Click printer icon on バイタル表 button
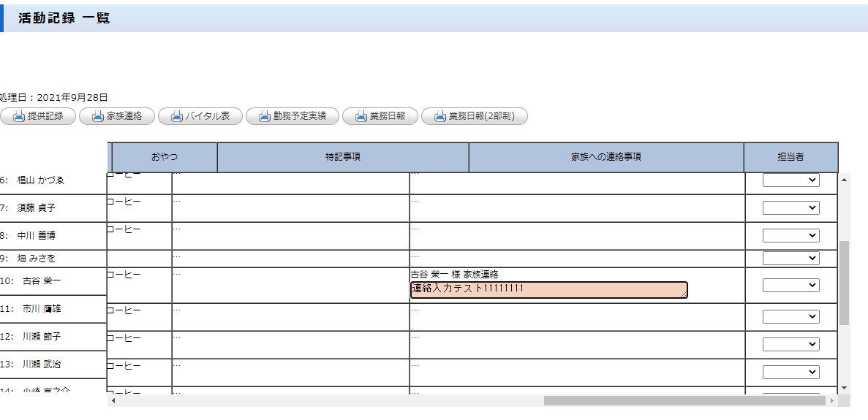Screen dimensions: 868x420 pos(177,117)
